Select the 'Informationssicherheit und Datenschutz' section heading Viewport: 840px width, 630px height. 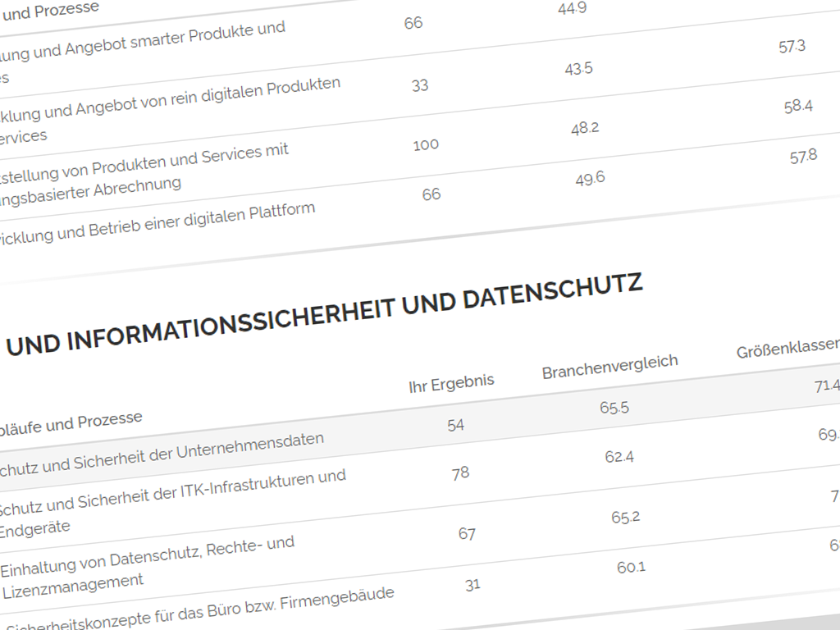coord(324,317)
